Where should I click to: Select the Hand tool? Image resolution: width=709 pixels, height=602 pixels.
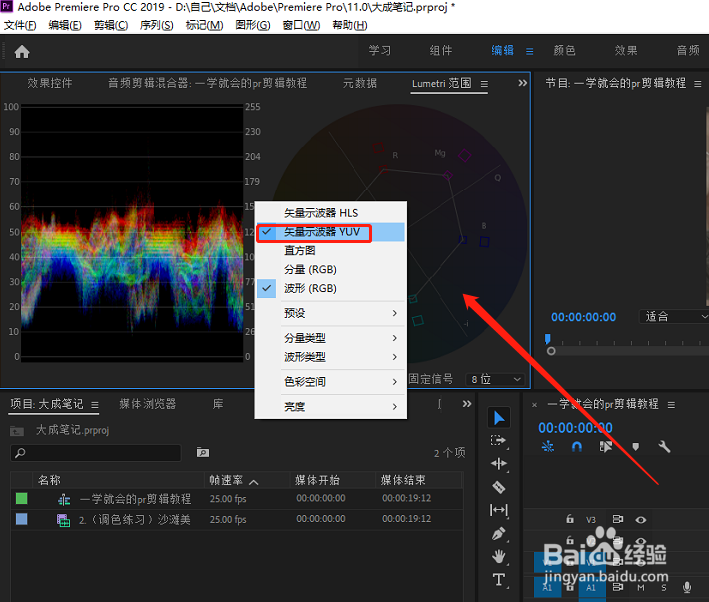499,557
